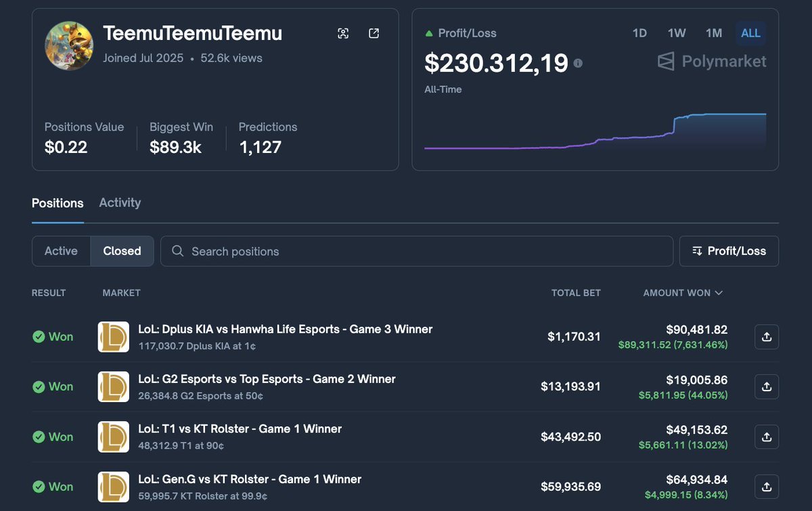Screen dimensions: 812x511
Task: Open LoL: G2 Esports vs Top Esports market
Action: pyautogui.click(x=267, y=379)
